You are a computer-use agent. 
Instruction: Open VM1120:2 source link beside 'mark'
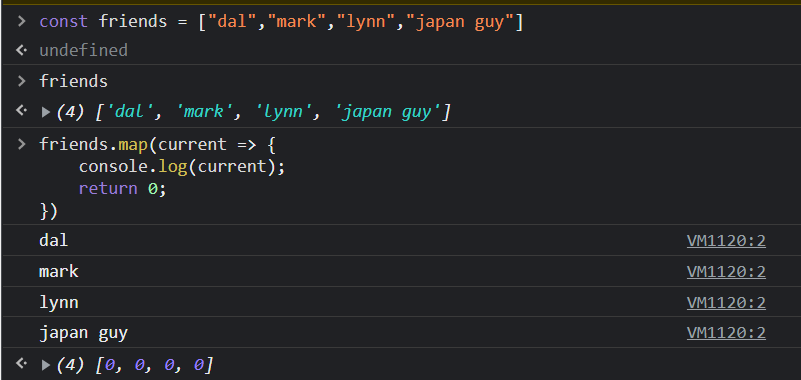tap(726, 272)
